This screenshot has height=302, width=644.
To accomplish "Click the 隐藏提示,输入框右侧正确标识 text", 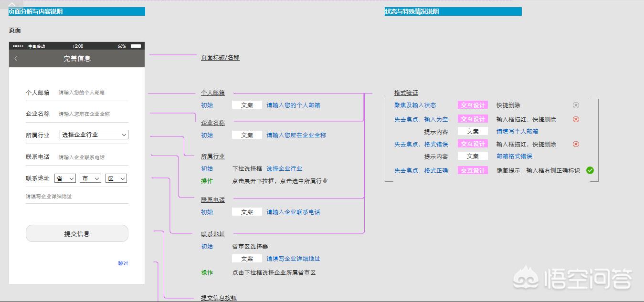I will pyautogui.click(x=538, y=170).
